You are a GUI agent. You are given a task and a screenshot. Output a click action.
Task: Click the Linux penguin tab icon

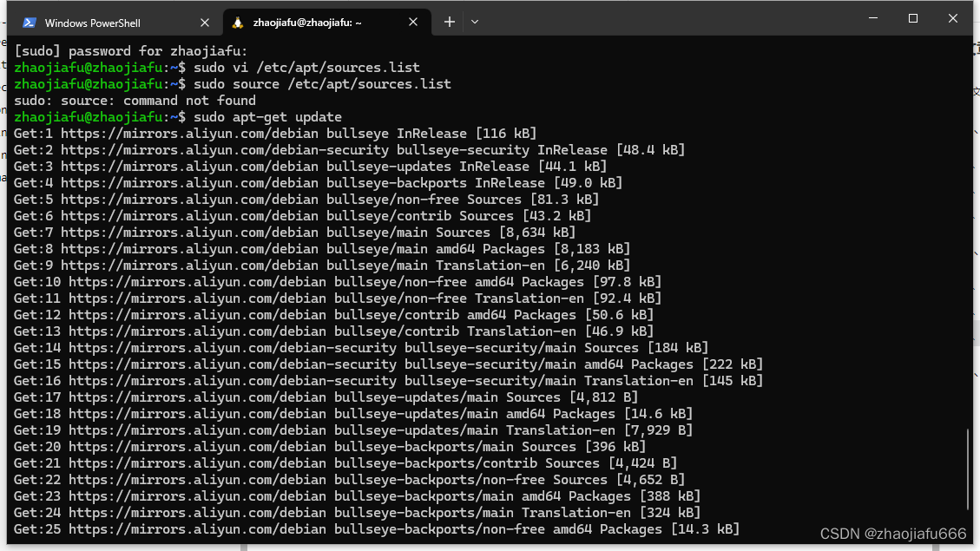(238, 23)
